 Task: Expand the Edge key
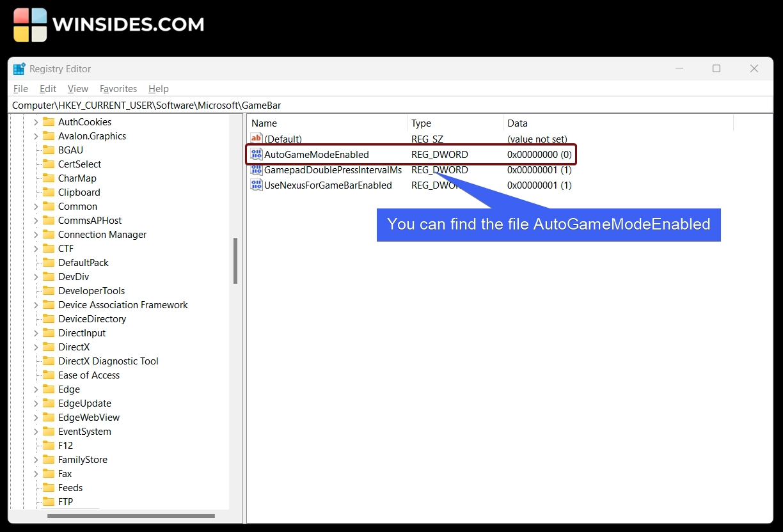[36, 389]
